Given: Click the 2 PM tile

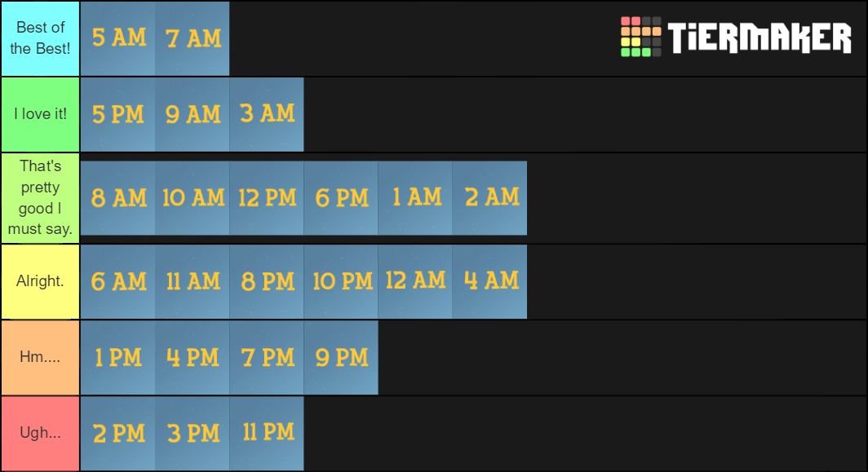Looking at the screenshot, I should (118, 433).
